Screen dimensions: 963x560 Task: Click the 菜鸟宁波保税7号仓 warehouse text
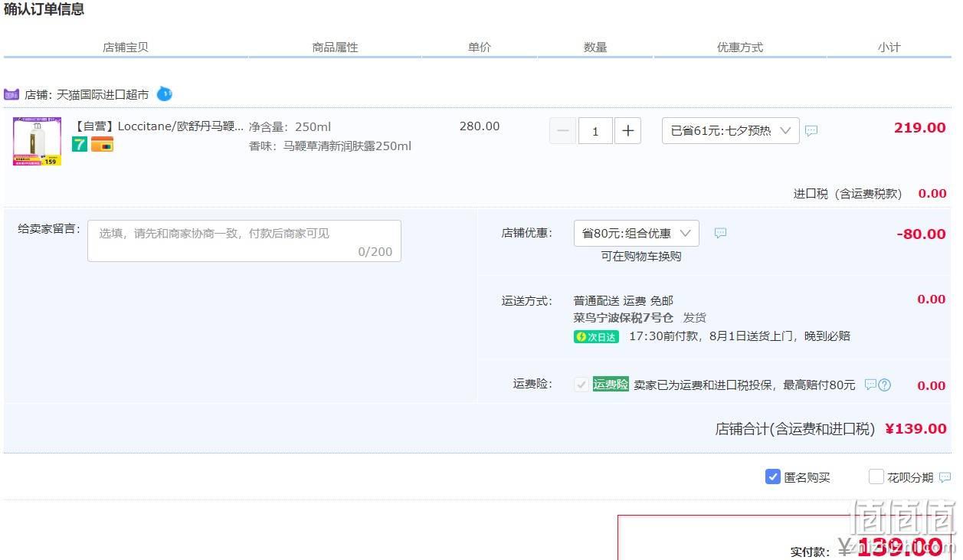click(x=624, y=317)
